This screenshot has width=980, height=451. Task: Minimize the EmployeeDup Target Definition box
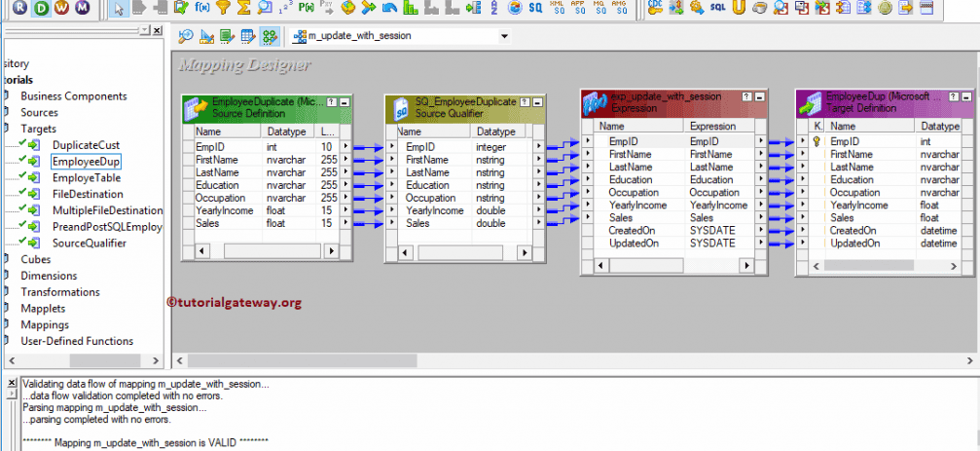tap(965, 97)
